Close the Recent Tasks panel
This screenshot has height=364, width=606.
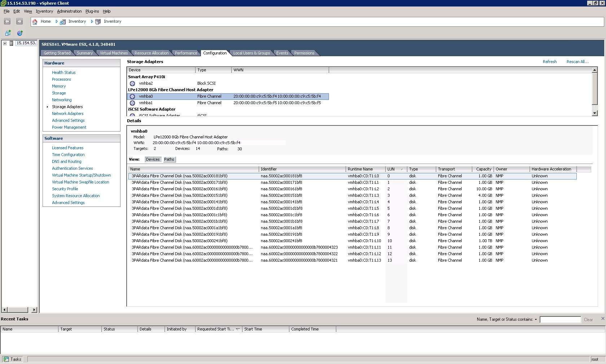pyautogui.click(x=603, y=319)
